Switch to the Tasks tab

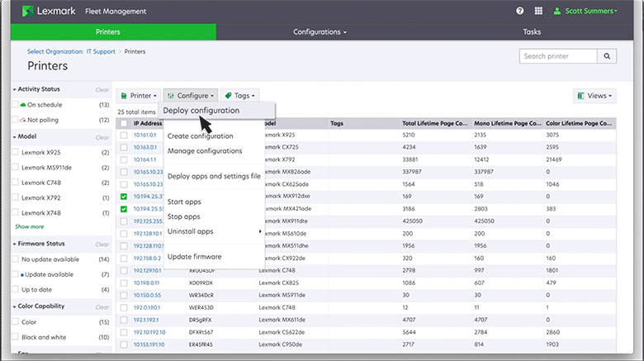[x=532, y=31]
